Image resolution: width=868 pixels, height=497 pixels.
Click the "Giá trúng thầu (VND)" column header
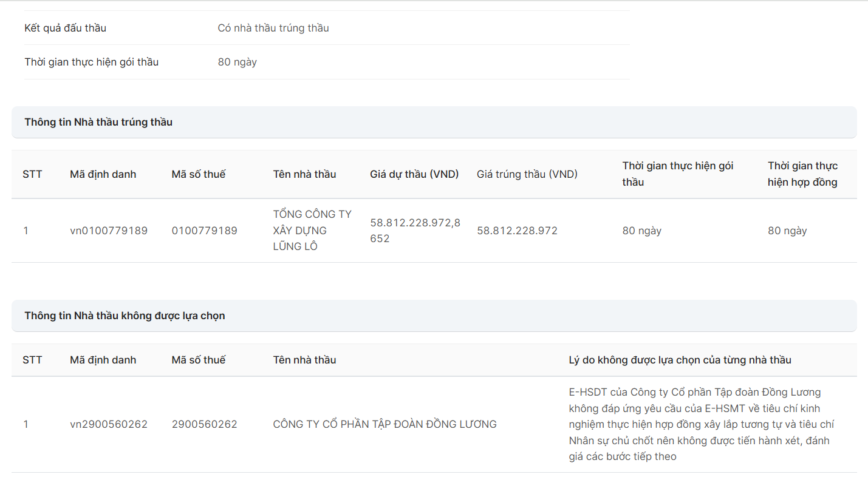pyautogui.click(x=527, y=174)
